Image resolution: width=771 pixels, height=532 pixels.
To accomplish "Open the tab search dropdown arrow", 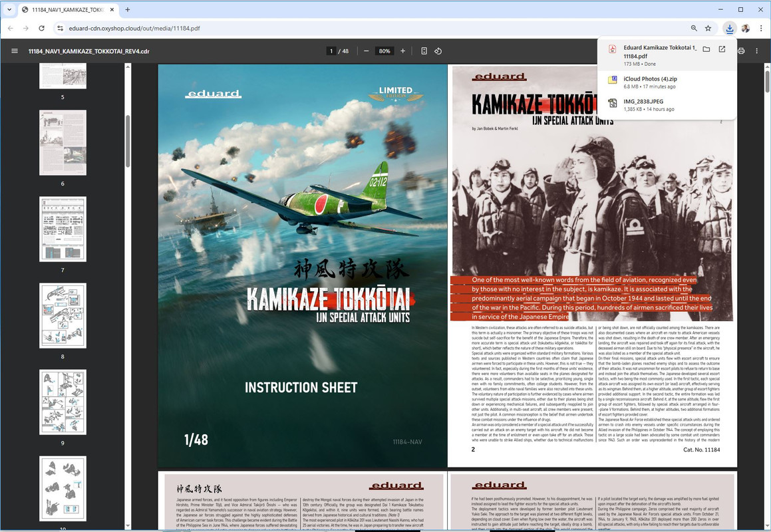I will [x=9, y=9].
